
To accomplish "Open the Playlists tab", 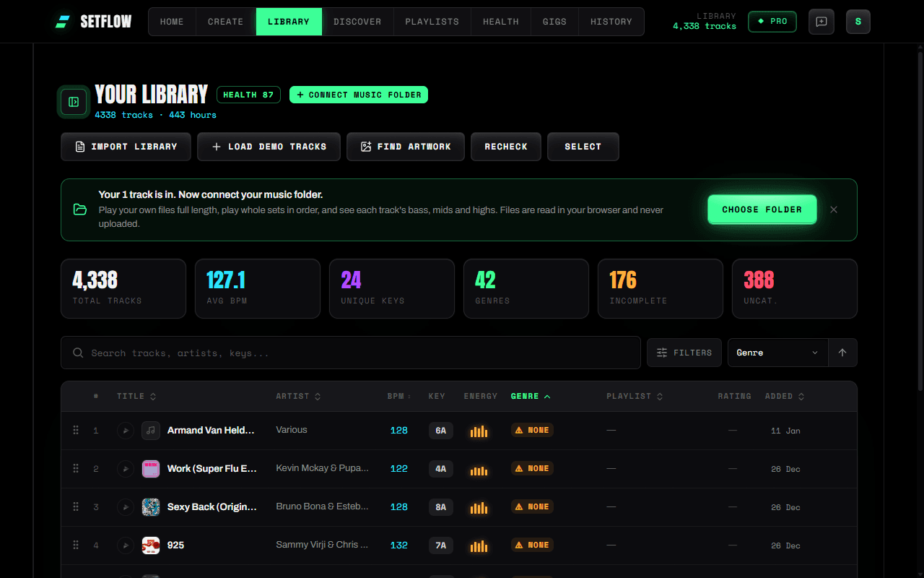I will coord(432,22).
